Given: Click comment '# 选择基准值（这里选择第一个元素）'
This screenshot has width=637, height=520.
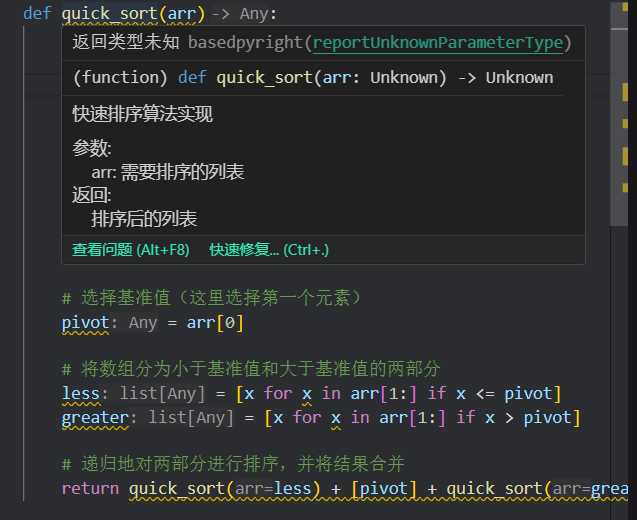Looking at the screenshot, I should 211,298.
